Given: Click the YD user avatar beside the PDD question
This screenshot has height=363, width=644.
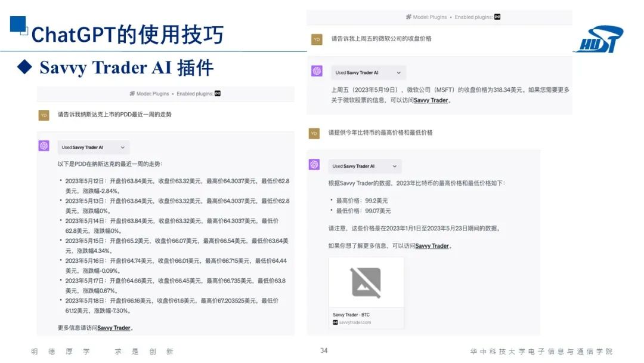Looking at the screenshot, I should click(x=44, y=115).
